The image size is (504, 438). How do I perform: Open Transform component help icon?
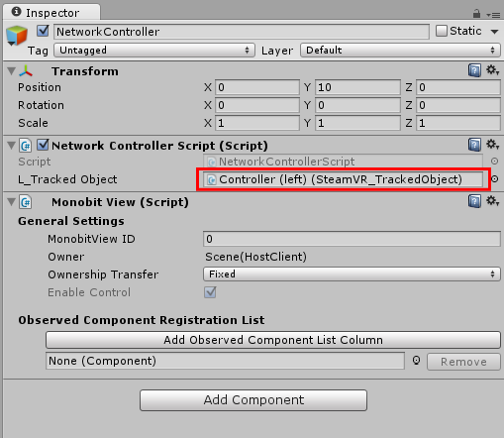(x=474, y=70)
